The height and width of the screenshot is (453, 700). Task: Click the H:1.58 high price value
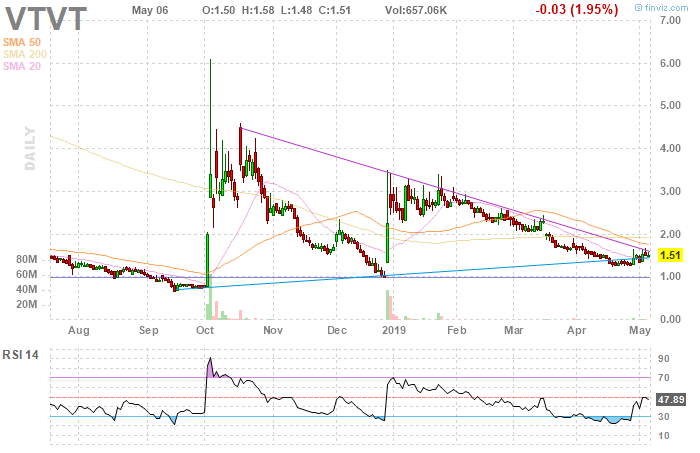[x=258, y=10]
